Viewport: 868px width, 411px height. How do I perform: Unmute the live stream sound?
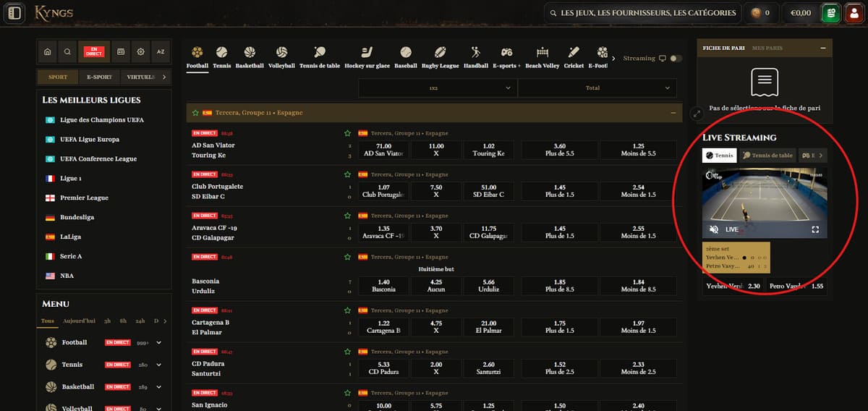[714, 229]
